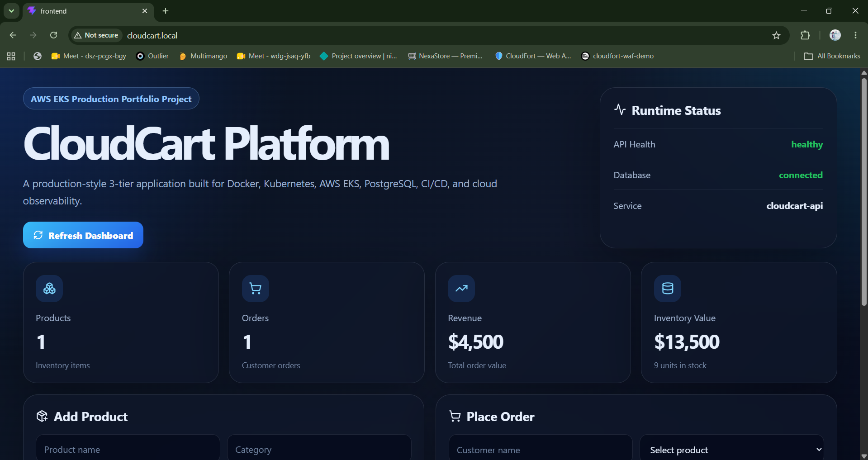Focus the Customer name field
This screenshot has height=460, width=868.
(541, 450)
